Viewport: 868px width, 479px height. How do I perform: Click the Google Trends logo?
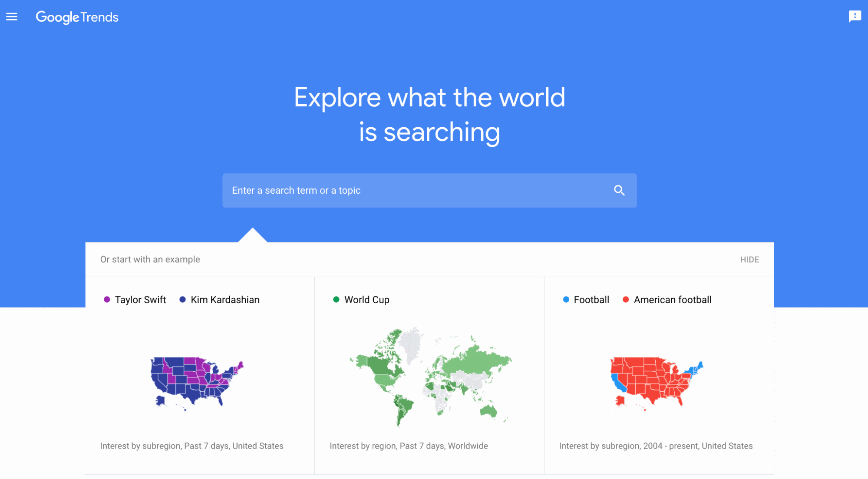pyautogui.click(x=77, y=17)
